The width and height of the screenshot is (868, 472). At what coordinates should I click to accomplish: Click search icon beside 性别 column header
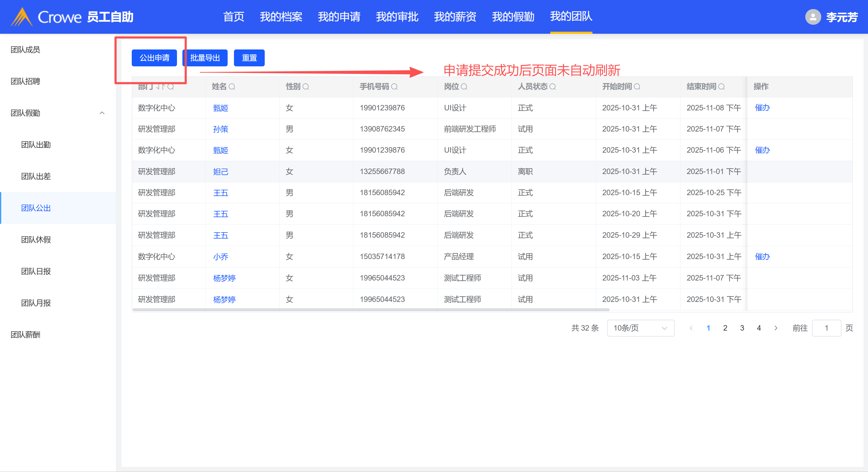306,87
